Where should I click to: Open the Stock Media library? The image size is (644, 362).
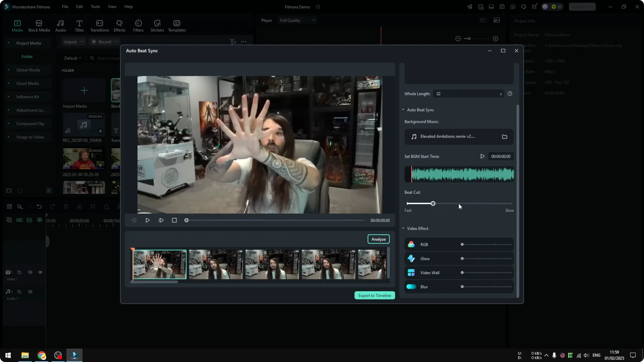38,26
